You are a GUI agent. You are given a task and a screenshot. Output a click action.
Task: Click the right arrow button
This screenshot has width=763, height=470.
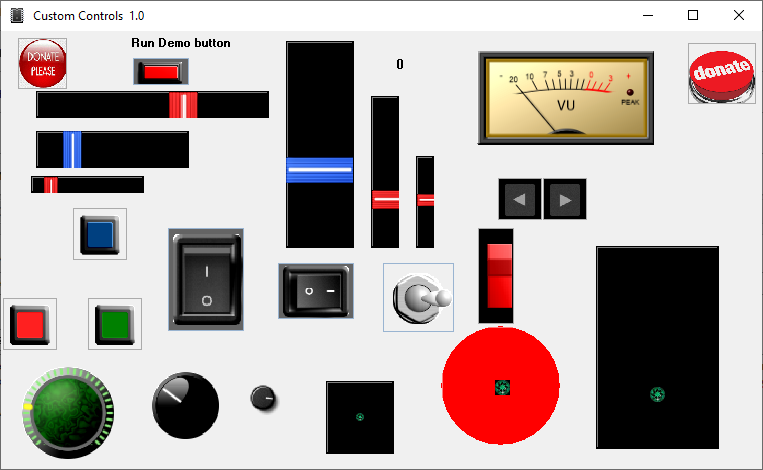click(x=565, y=199)
